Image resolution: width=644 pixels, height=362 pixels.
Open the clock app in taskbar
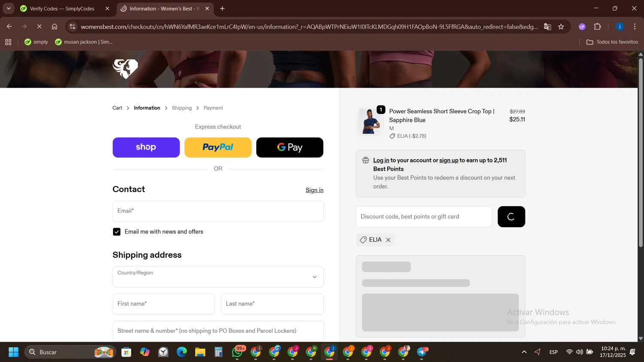coord(163,352)
